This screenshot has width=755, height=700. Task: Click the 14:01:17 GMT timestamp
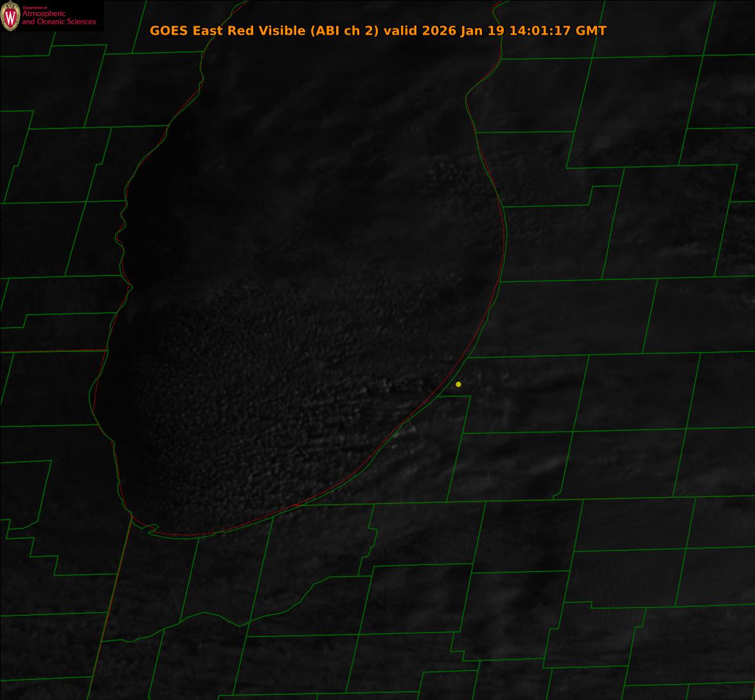pos(558,31)
